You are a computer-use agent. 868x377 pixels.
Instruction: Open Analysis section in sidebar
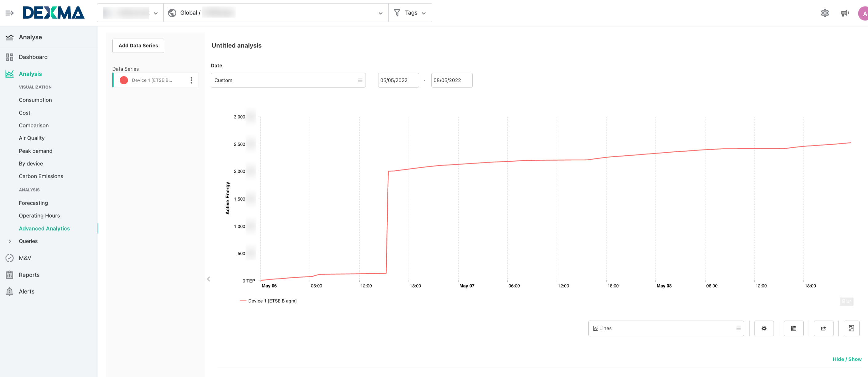coord(30,74)
